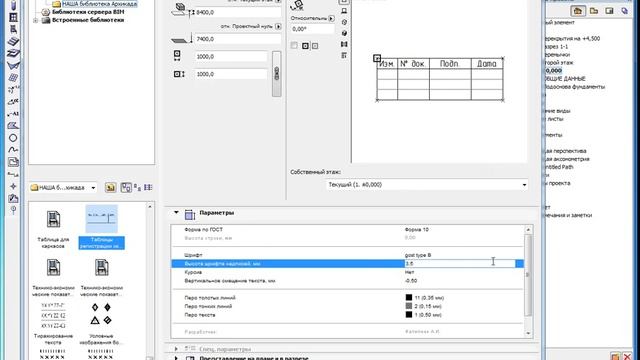The image size is (640, 360).
Task: Select the Section line tool icon
Action: click(13, 174)
